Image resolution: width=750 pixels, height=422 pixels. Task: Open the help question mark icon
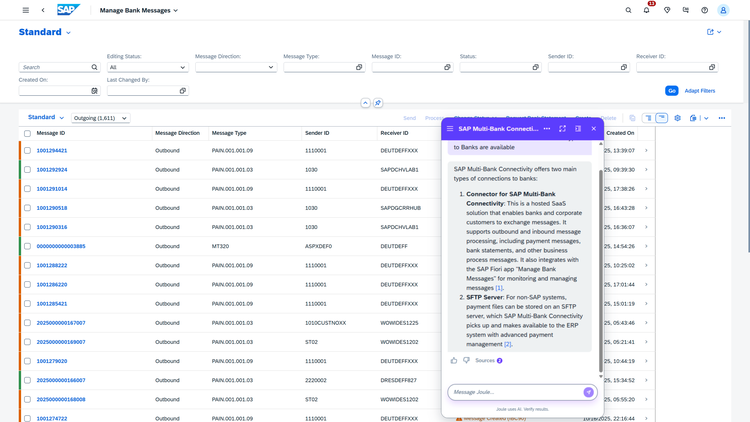click(x=705, y=10)
